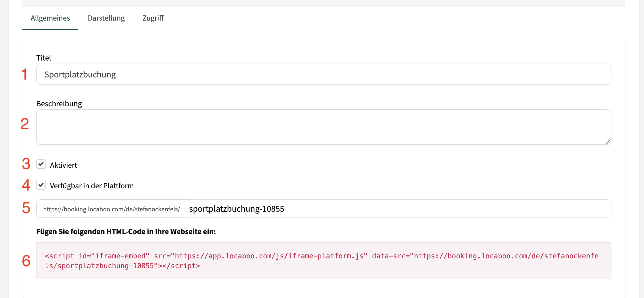Click into the Titel field containing Sportplatzbuchung
Image resolution: width=644 pixels, height=298 pixels.
tap(323, 74)
